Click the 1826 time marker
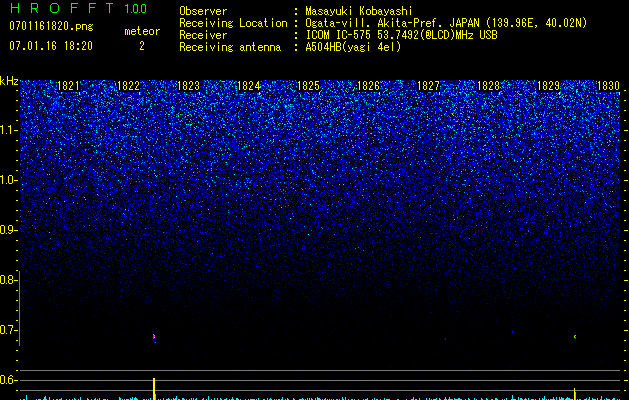Viewport: 629px width, 400px height. pyautogui.click(x=368, y=86)
